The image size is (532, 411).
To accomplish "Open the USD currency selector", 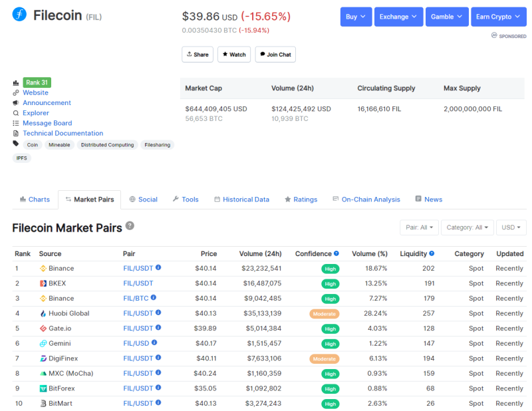I will click(511, 227).
